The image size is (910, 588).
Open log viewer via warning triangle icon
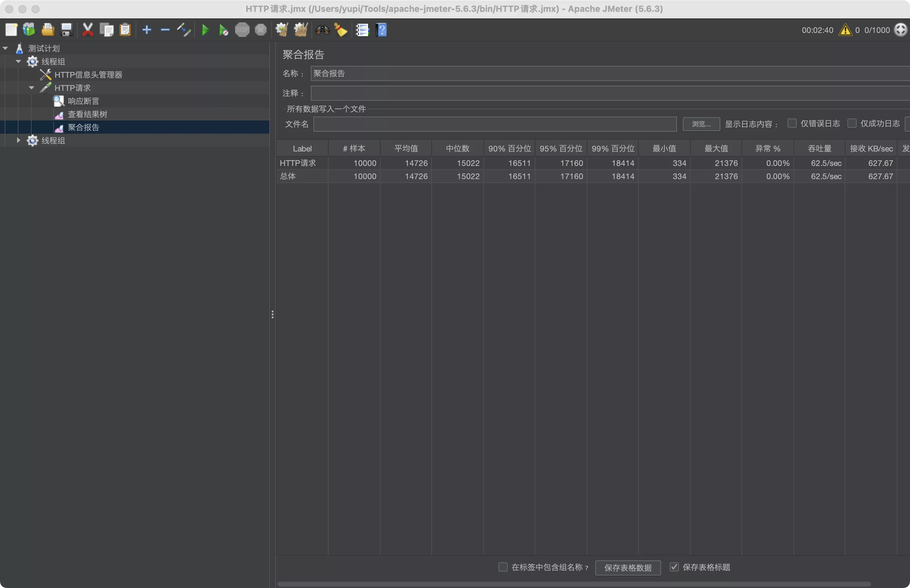(845, 30)
